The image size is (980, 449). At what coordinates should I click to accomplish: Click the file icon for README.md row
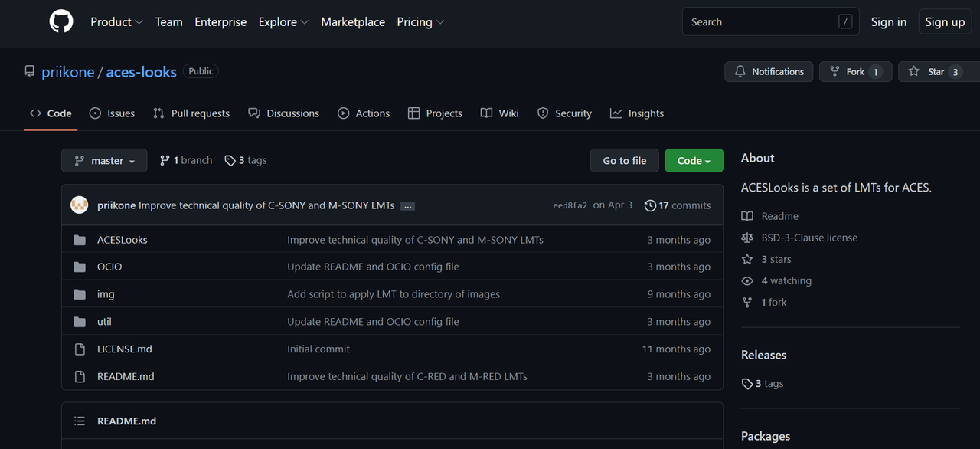[80, 376]
